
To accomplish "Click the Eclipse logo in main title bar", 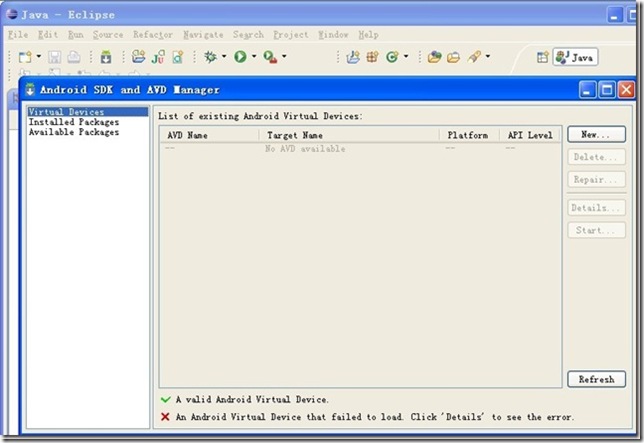I will (x=12, y=14).
